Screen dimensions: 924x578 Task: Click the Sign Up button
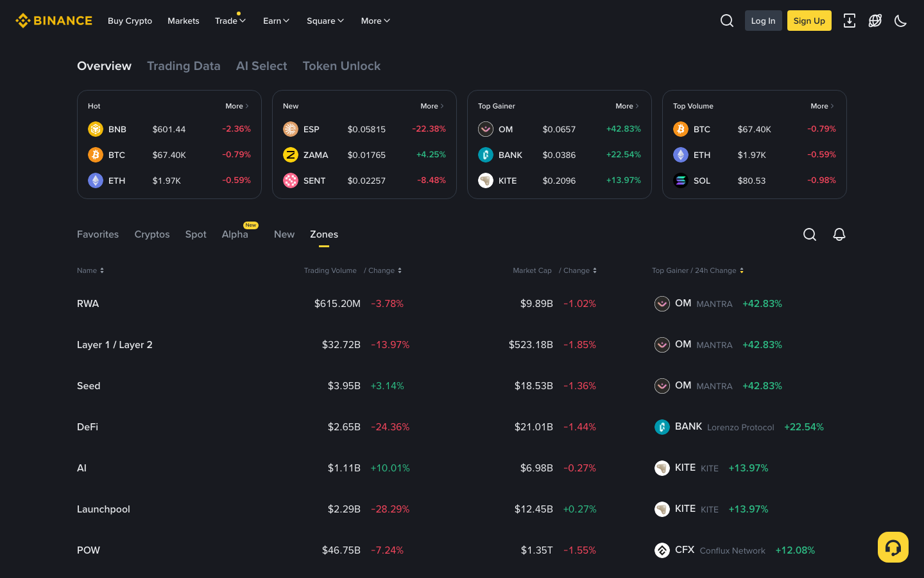point(809,20)
